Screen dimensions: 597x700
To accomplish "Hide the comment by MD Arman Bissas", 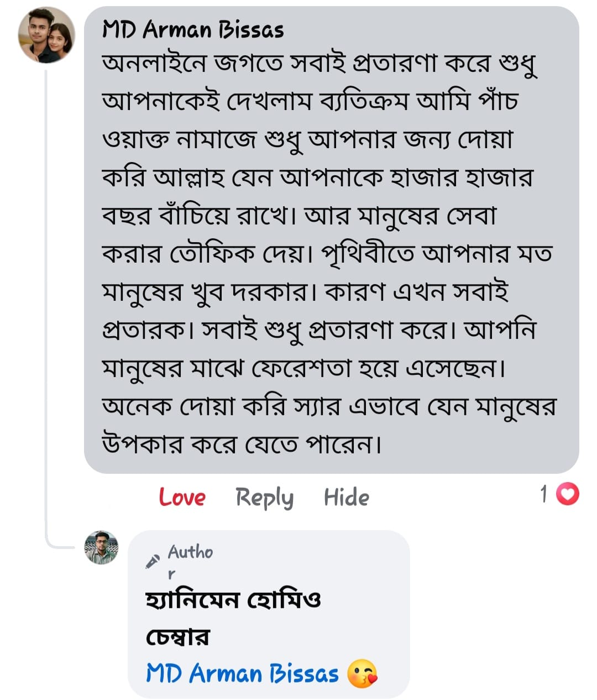I will pyautogui.click(x=346, y=497).
